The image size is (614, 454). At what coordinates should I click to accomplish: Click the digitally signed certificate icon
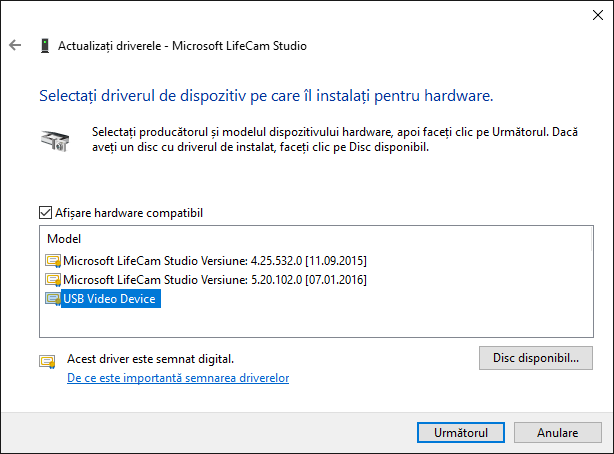pyautogui.click(x=47, y=361)
